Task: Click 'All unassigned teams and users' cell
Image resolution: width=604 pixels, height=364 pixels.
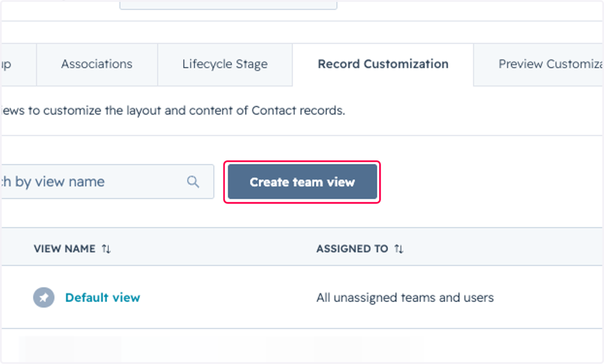Action: (405, 298)
